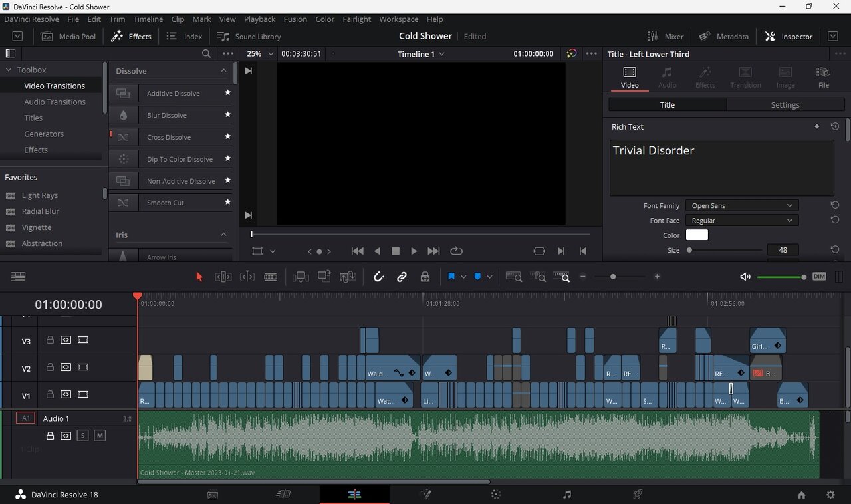Collapse the Toolbox tree

(x=9, y=70)
